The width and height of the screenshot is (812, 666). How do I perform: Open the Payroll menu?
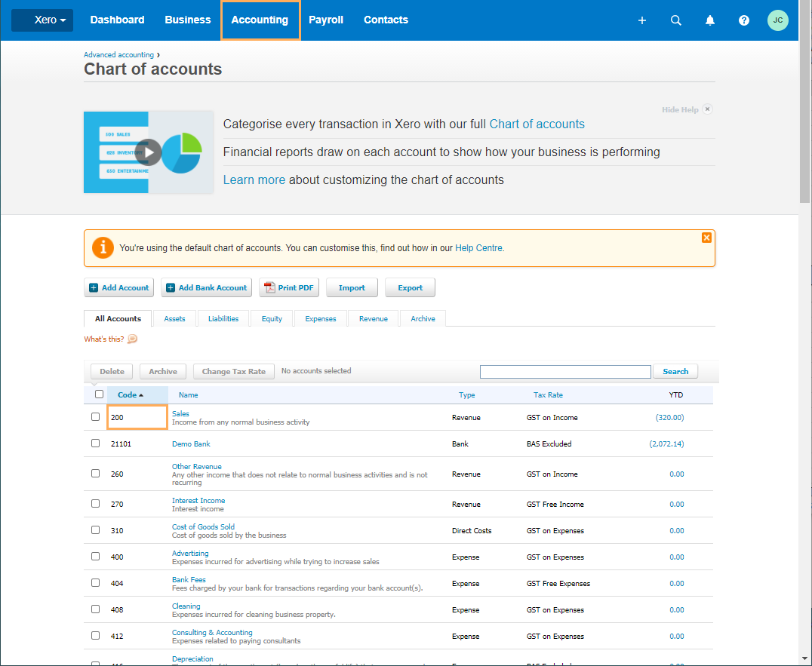tap(326, 20)
